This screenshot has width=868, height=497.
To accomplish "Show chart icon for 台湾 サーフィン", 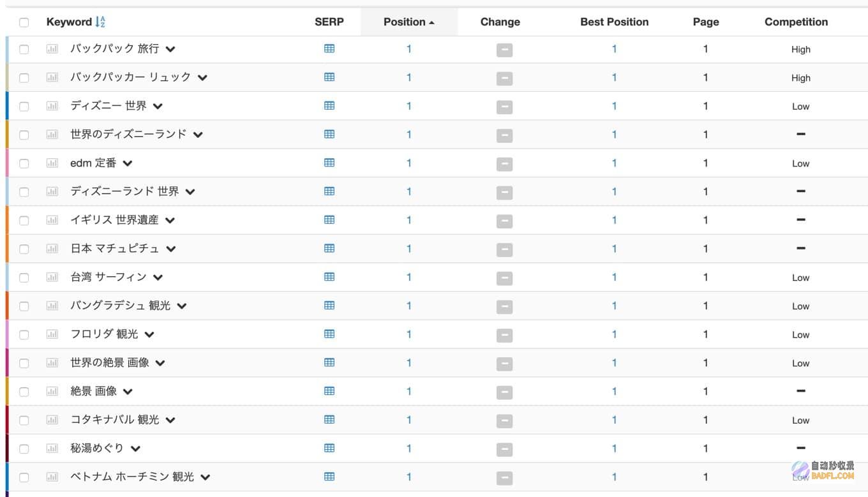I will 52,278.
